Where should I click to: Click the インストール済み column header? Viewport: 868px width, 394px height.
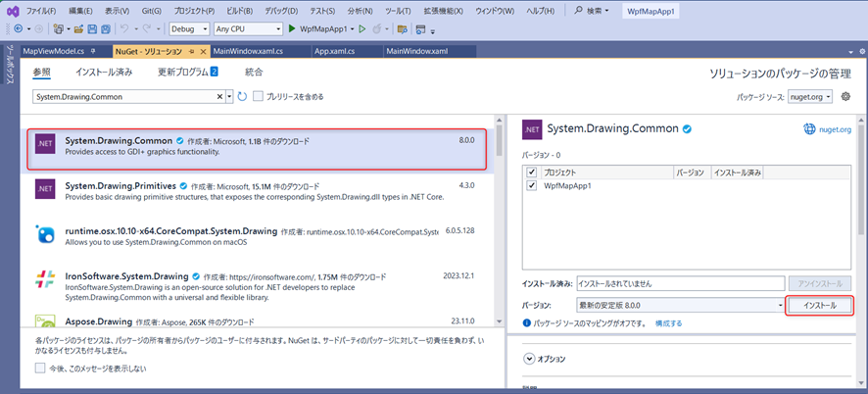tap(737, 172)
